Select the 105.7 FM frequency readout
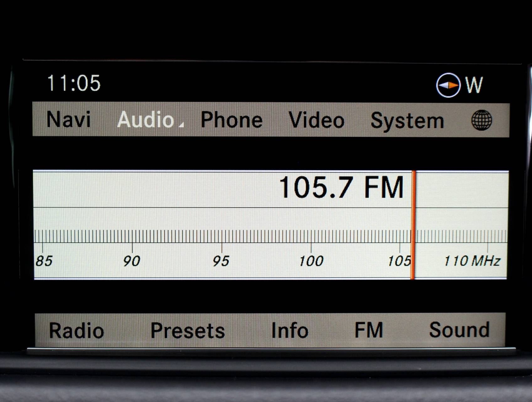532x402 pixels. tap(341, 187)
